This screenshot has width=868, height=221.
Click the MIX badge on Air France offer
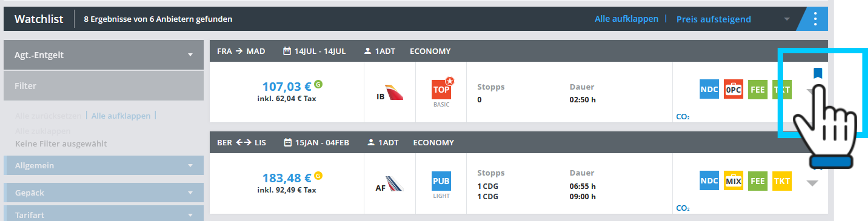click(x=733, y=181)
